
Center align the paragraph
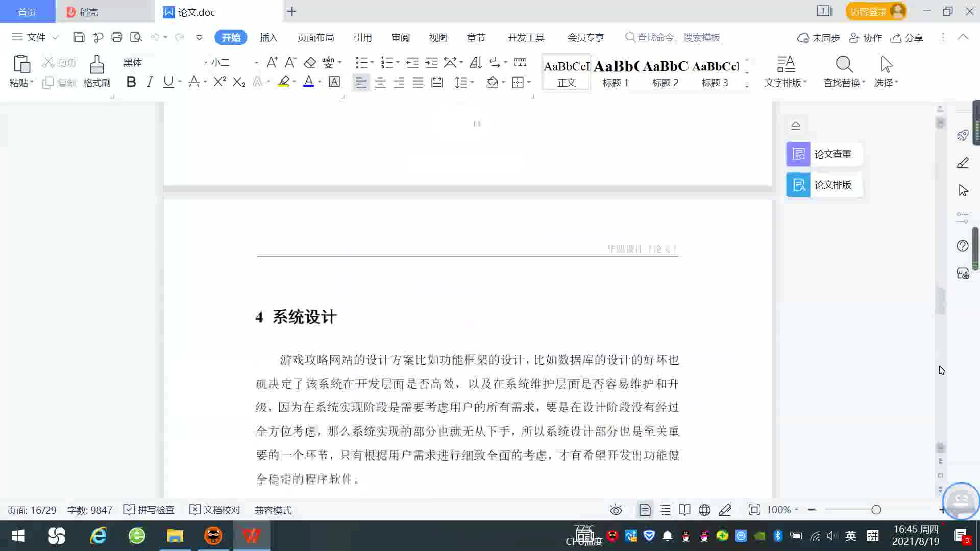tap(380, 82)
